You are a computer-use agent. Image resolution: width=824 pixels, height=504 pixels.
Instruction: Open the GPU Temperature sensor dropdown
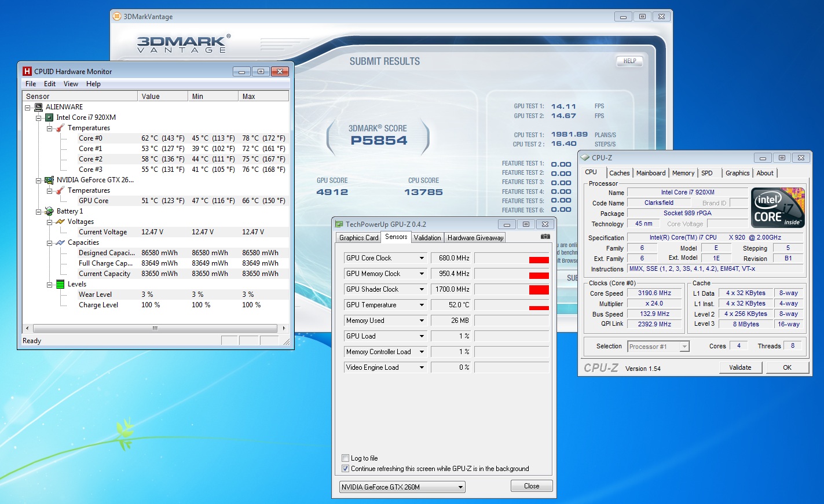[422, 305]
